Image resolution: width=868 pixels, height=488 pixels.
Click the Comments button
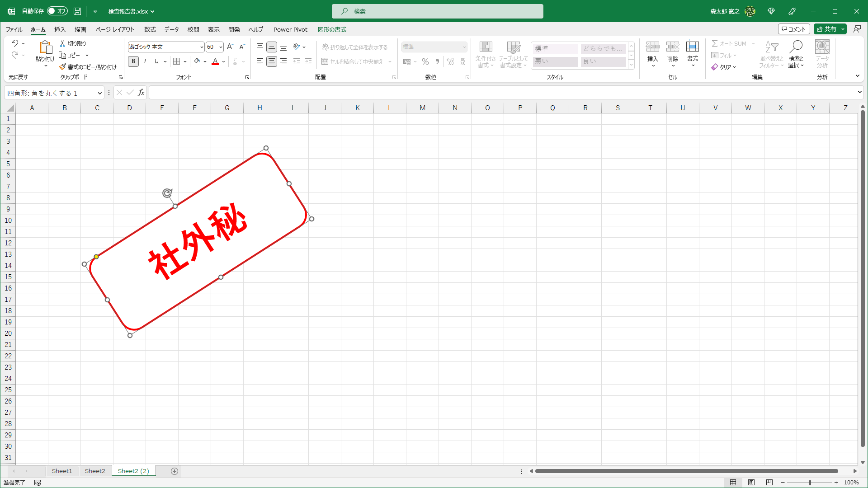[x=794, y=29]
